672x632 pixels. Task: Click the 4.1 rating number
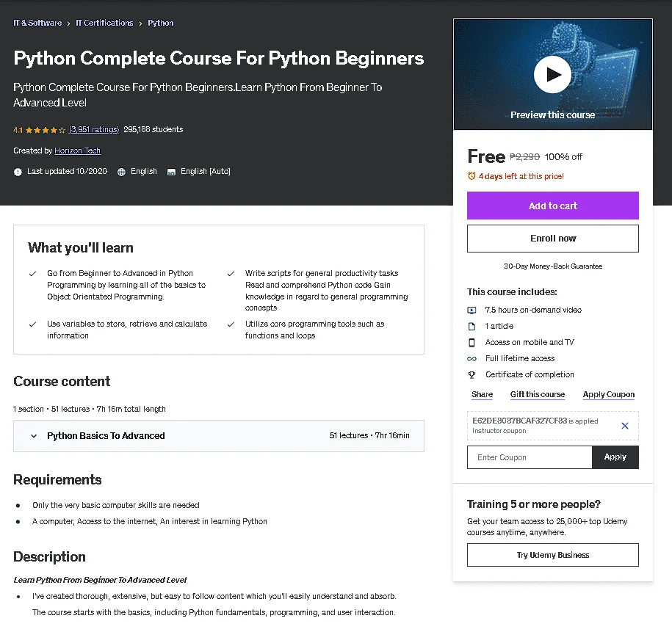pos(18,130)
